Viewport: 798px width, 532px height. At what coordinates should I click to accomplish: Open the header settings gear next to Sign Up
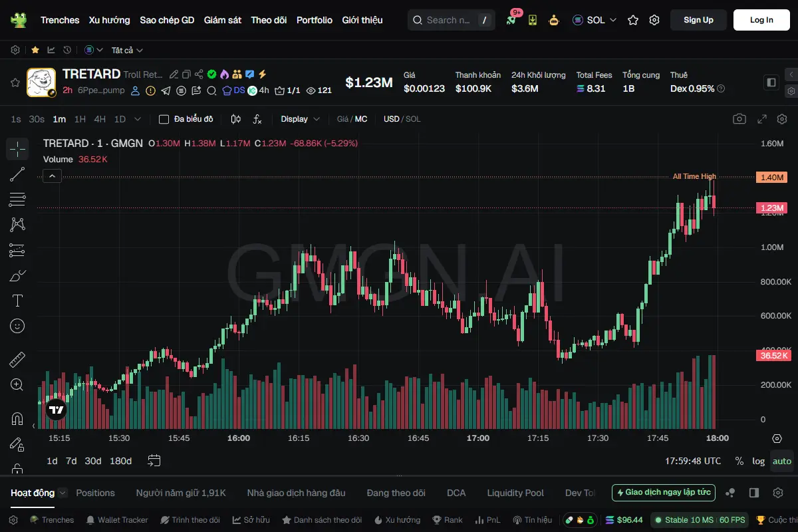click(654, 20)
